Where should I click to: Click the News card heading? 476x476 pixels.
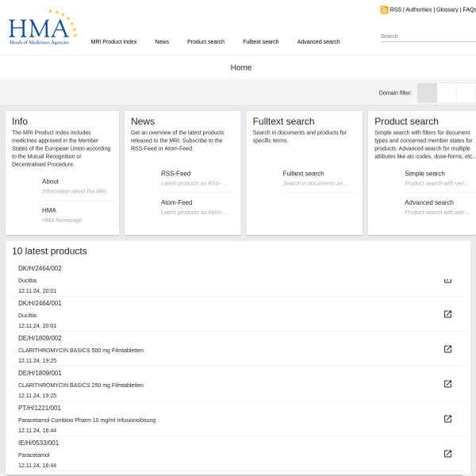pyautogui.click(x=143, y=121)
